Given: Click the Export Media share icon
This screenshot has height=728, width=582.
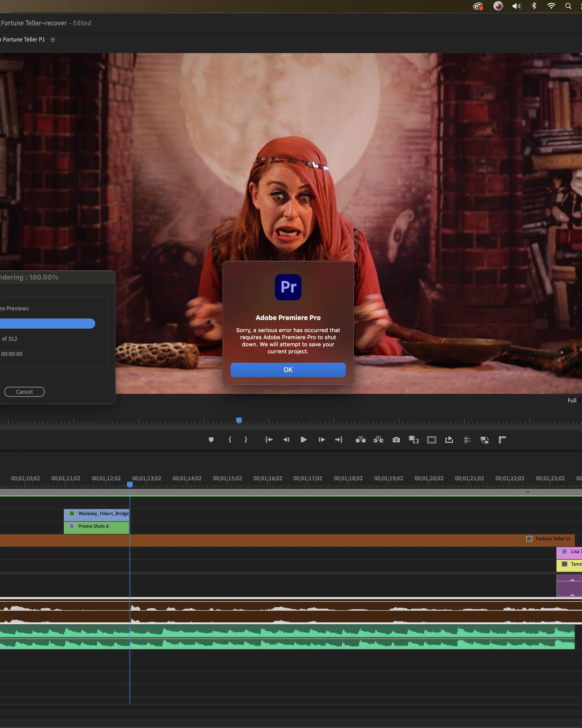Looking at the screenshot, I should coord(449,440).
